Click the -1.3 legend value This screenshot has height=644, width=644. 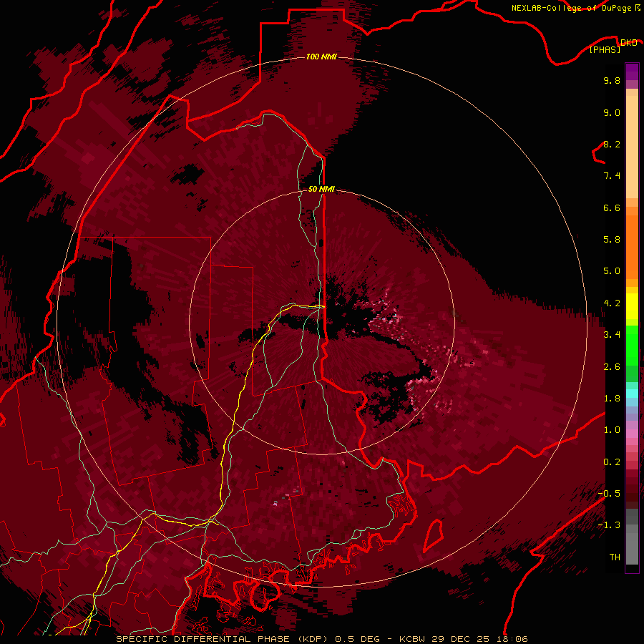[609, 525]
